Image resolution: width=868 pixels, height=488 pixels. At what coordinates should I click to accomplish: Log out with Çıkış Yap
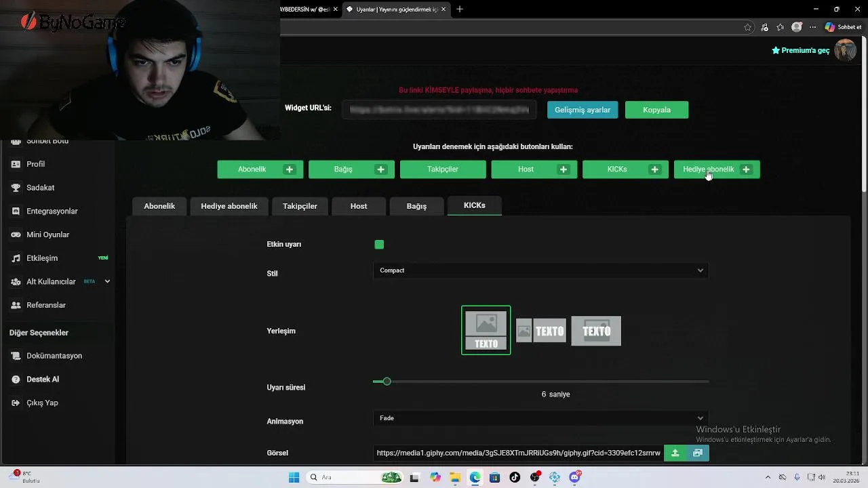(42, 403)
